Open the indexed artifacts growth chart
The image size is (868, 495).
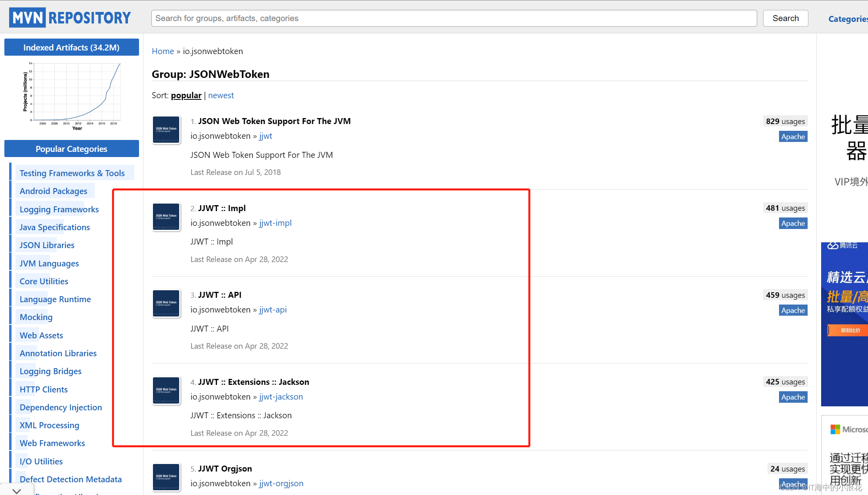coord(72,96)
